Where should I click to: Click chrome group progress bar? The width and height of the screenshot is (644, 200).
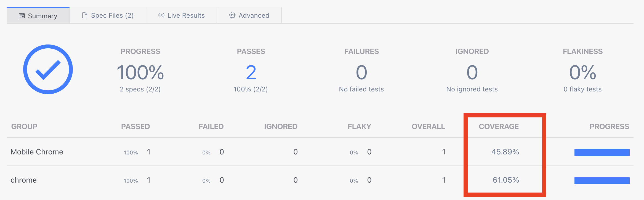point(602,181)
